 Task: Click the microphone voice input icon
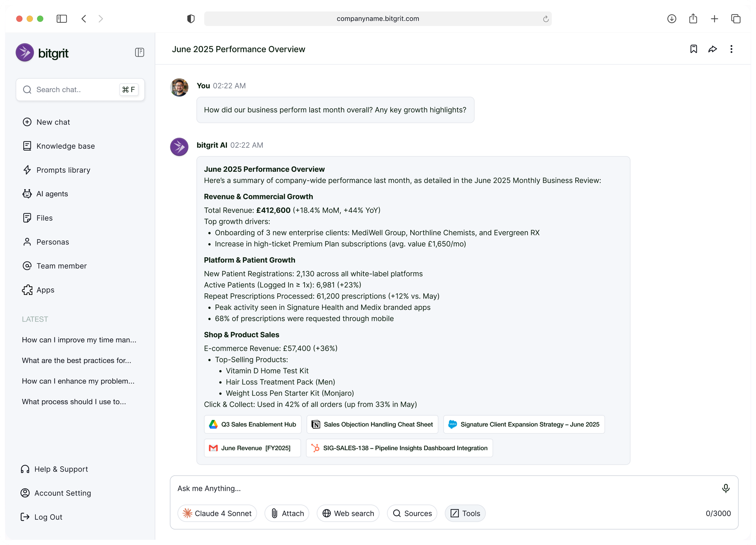click(725, 488)
